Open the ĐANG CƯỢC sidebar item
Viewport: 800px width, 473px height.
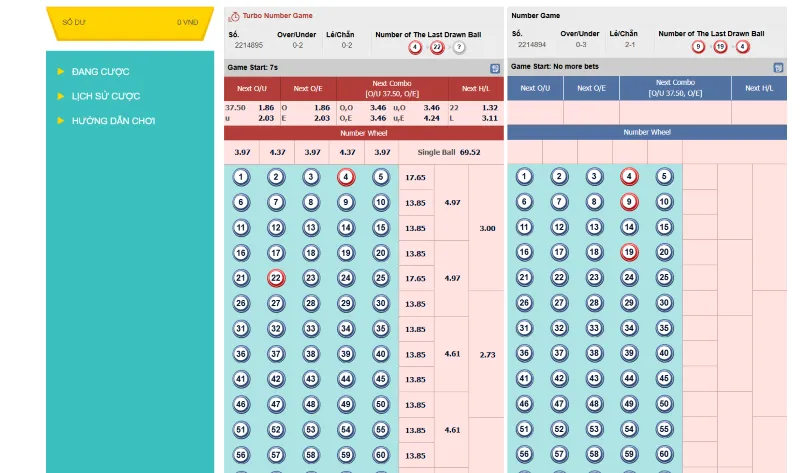[101, 71]
